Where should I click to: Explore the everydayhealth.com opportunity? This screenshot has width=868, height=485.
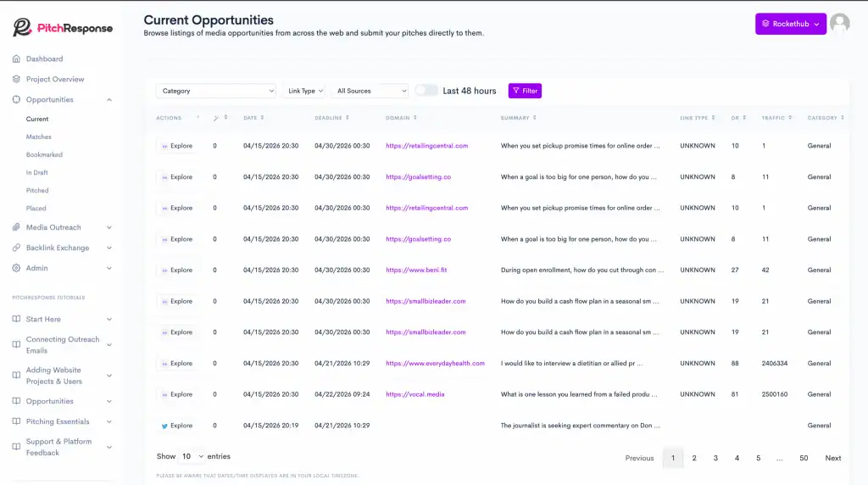(x=176, y=363)
